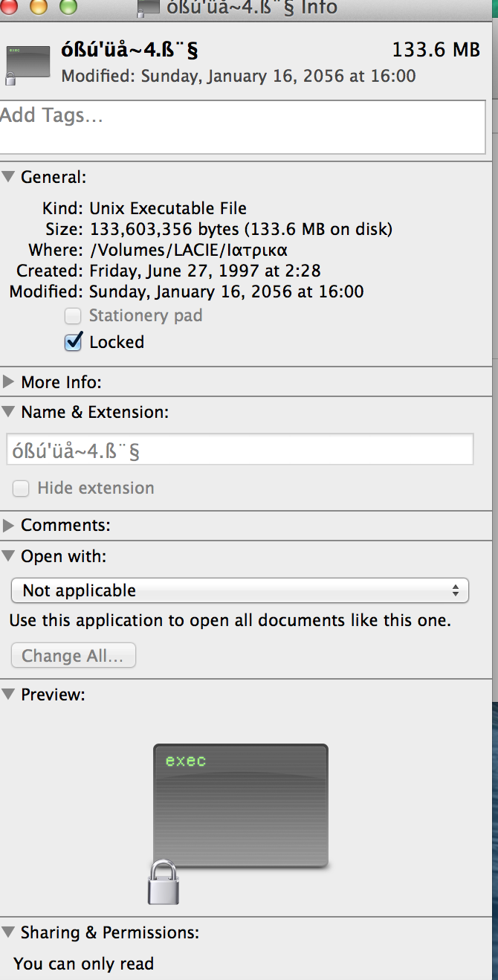Click the Kind value Unix Executable File
Image resolution: width=498 pixels, height=980 pixels.
[168, 208]
